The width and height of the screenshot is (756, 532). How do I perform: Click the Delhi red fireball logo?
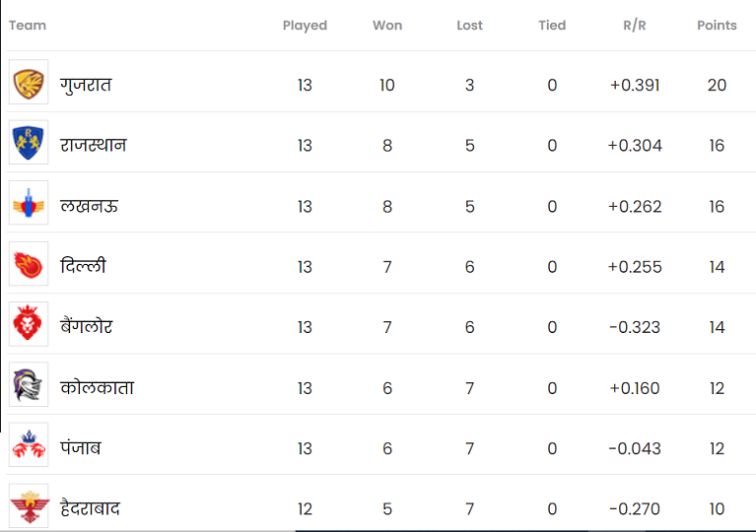(29, 264)
